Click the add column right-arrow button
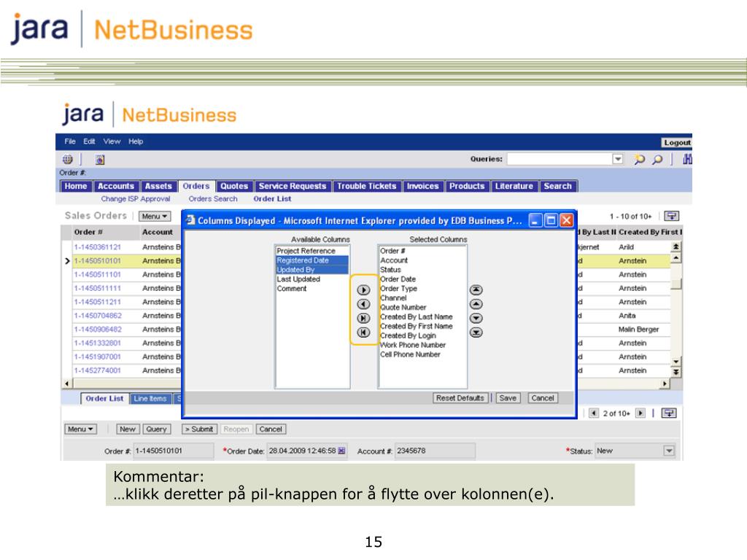Viewport: 747px width, 560px height. (363, 289)
